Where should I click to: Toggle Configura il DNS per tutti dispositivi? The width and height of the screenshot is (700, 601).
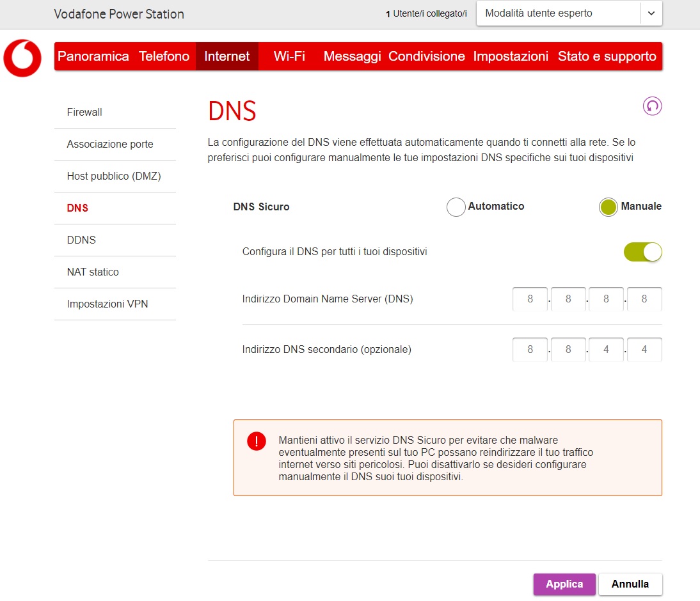point(643,252)
